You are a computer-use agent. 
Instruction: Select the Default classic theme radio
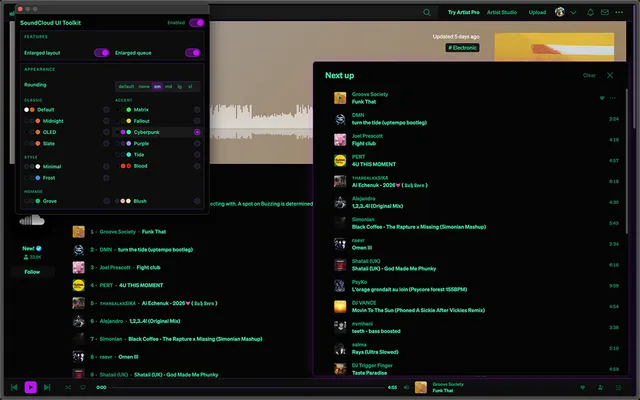point(106,110)
